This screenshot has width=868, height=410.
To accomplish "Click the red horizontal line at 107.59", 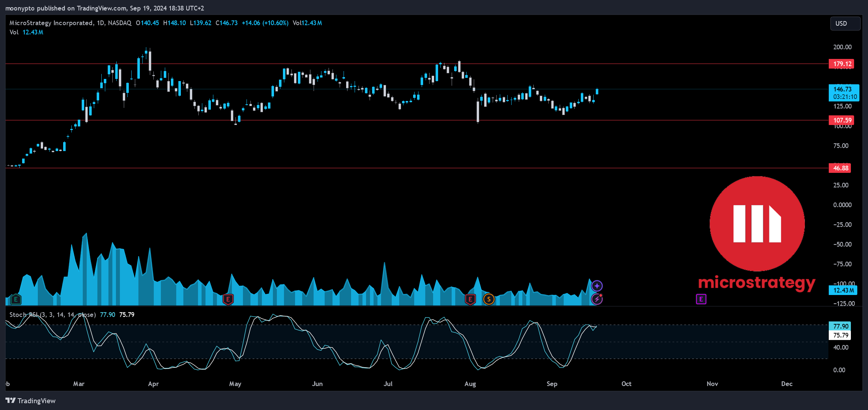I will point(417,120).
